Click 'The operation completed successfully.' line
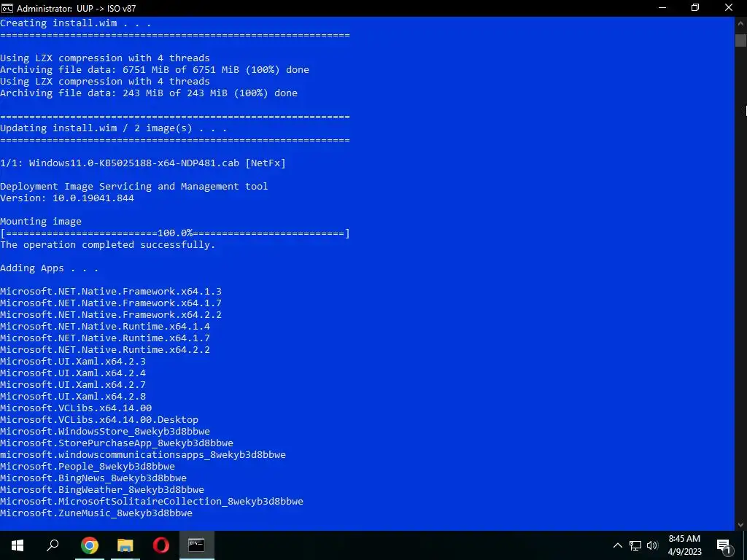 (x=108, y=245)
